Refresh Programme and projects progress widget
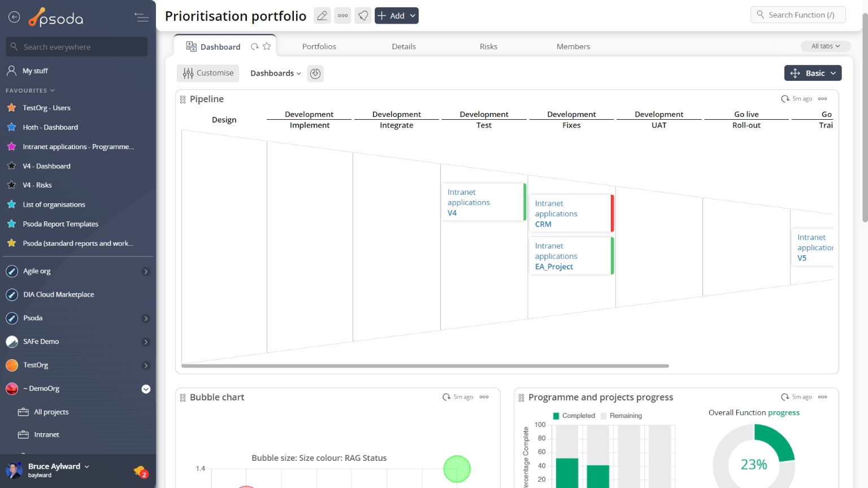Screen dimensions: 868x488 pos(785,397)
